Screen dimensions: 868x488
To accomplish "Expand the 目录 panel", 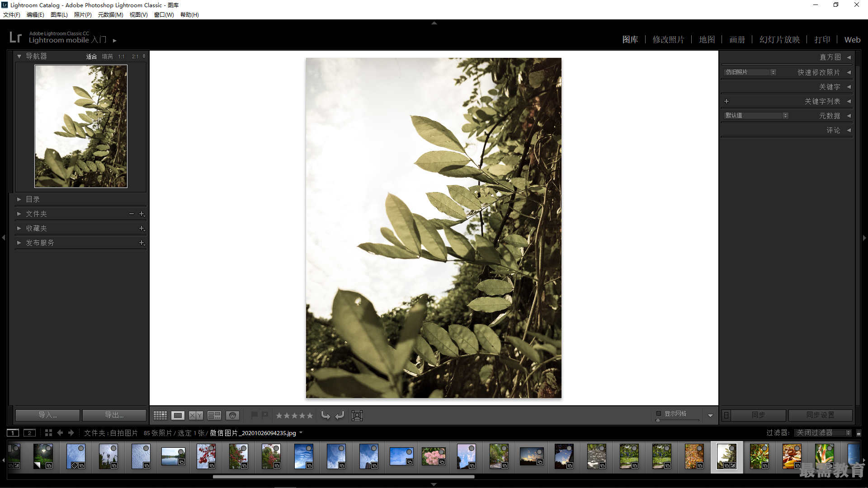I will pos(19,199).
